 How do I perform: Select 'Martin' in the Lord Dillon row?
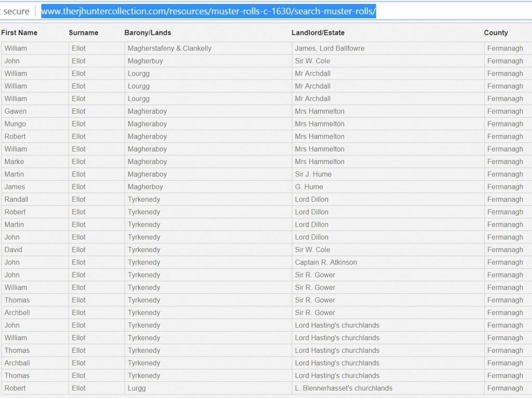pos(14,224)
